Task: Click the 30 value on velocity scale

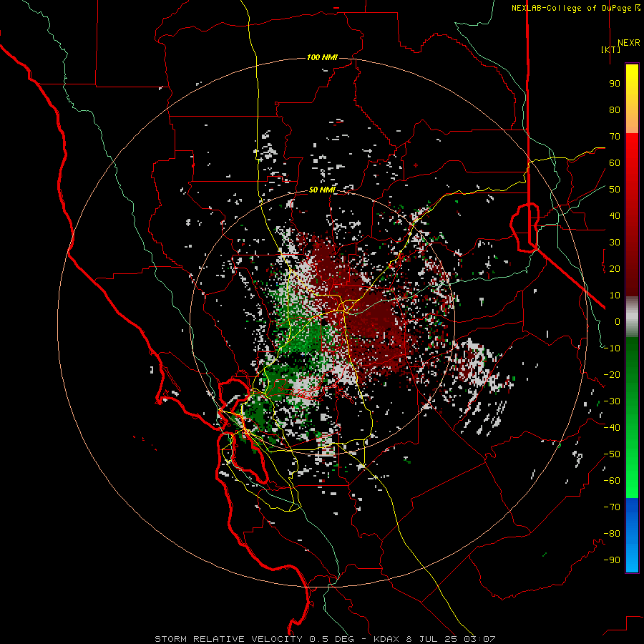Action: (615, 243)
